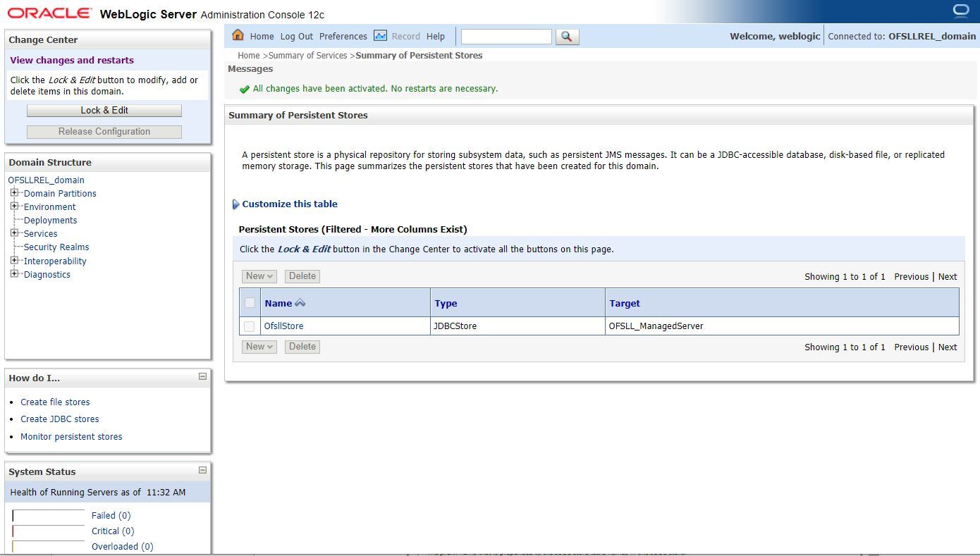Click the search input field
The width and height of the screenshot is (980, 556).
coord(506,37)
